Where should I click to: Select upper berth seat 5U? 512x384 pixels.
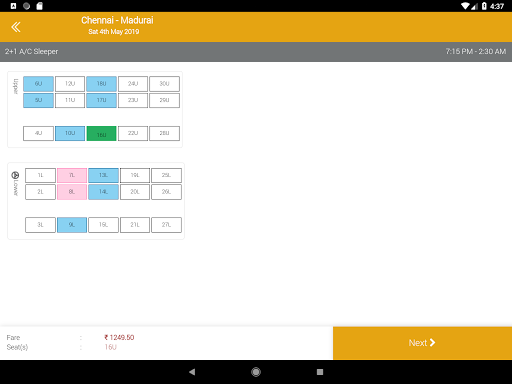tap(38, 100)
